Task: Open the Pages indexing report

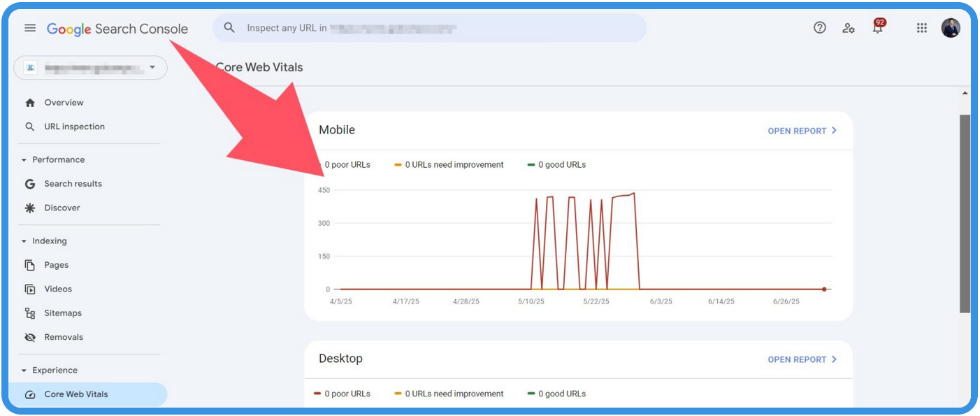Action: point(57,264)
